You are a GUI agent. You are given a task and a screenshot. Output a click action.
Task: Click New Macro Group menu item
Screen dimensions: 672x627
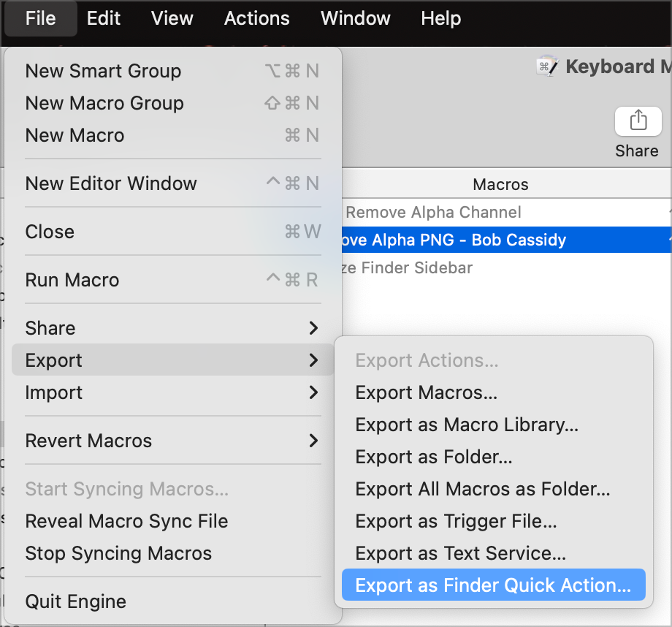click(104, 103)
